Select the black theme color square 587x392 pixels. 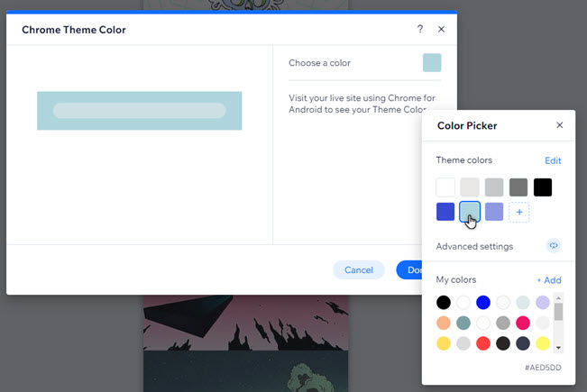point(543,187)
